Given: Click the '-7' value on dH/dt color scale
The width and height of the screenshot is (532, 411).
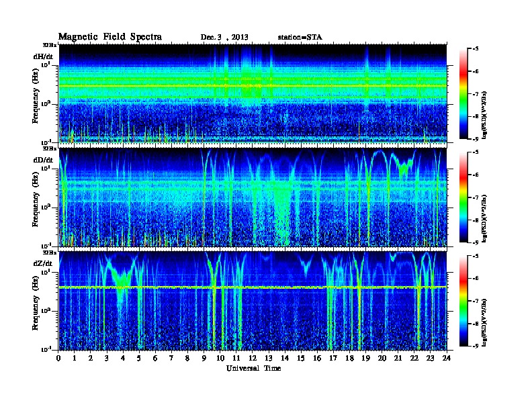Looking at the screenshot, I should tap(476, 94).
